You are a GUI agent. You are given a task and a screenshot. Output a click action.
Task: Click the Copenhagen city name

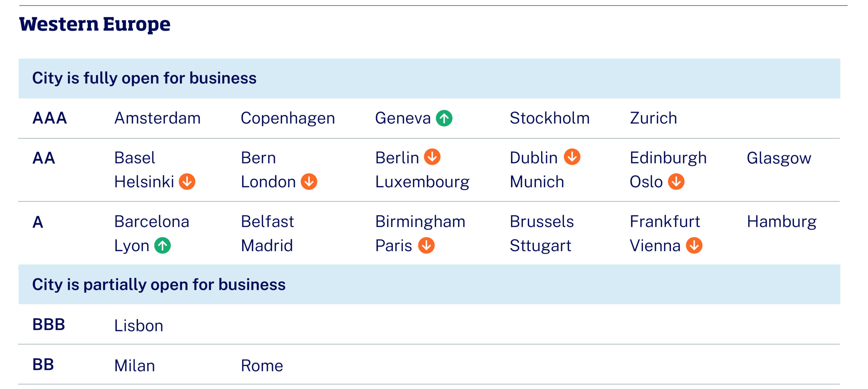click(x=288, y=119)
